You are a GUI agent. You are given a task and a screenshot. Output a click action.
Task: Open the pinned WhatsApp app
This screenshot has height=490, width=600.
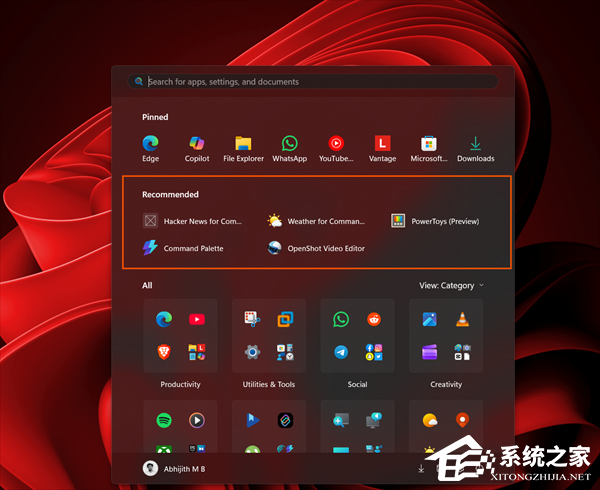click(x=290, y=148)
